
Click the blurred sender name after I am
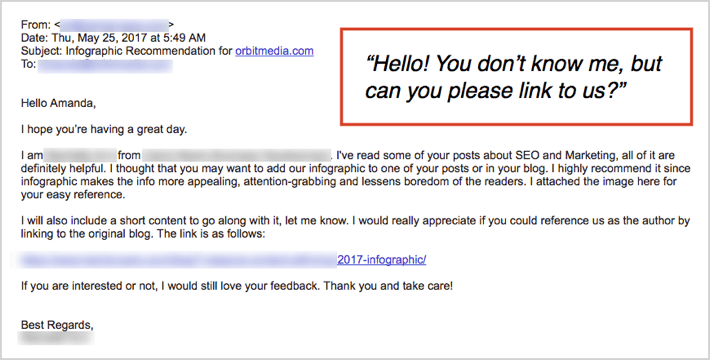(x=81, y=156)
